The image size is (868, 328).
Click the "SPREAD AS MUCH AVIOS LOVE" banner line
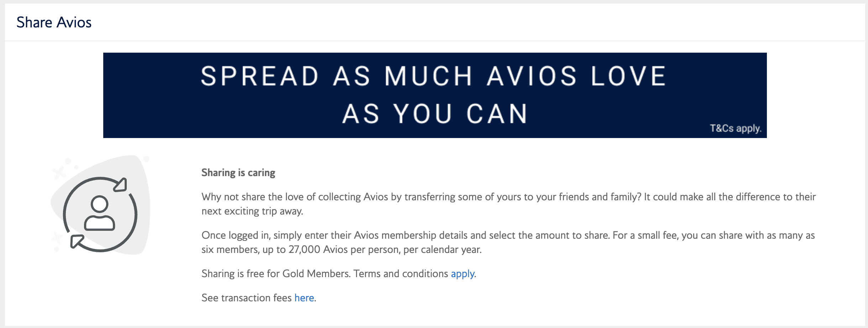[x=434, y=76]
